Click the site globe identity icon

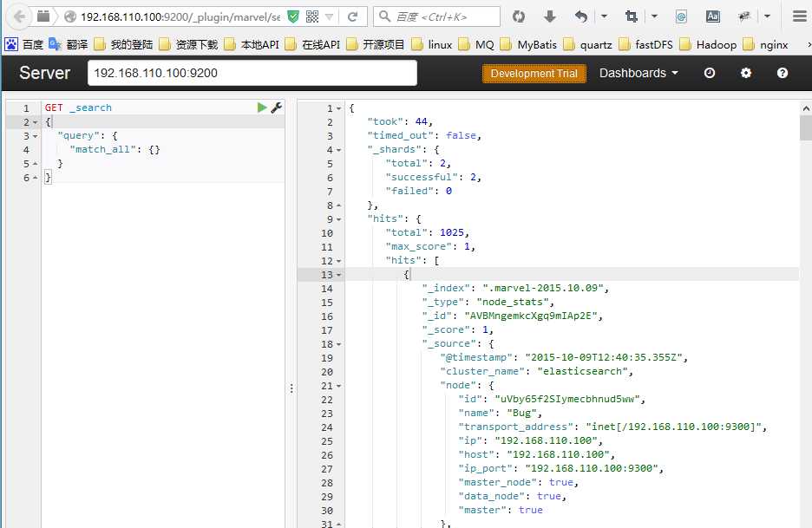(70, 17)
